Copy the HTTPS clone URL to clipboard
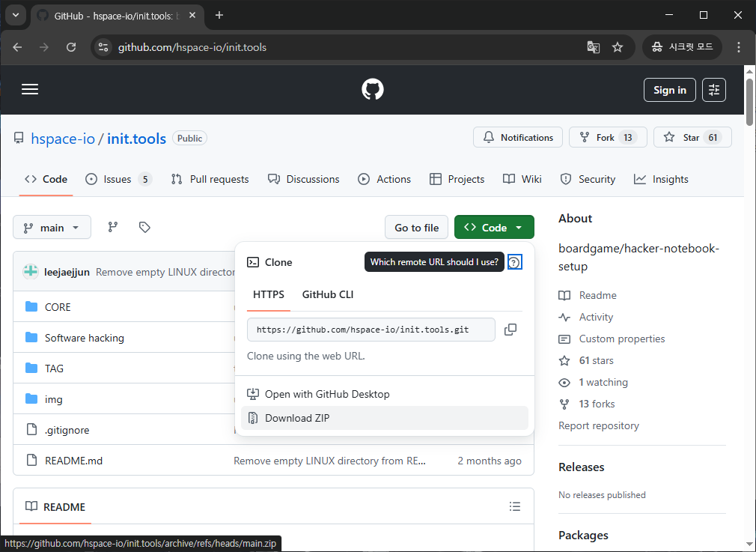This screenshot has height=552, width=756. pos(510,330)
